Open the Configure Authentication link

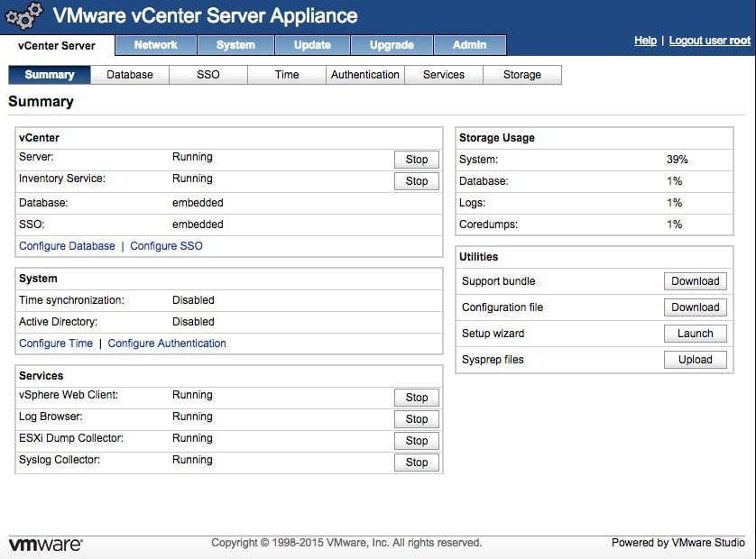(x=167, y=344)
